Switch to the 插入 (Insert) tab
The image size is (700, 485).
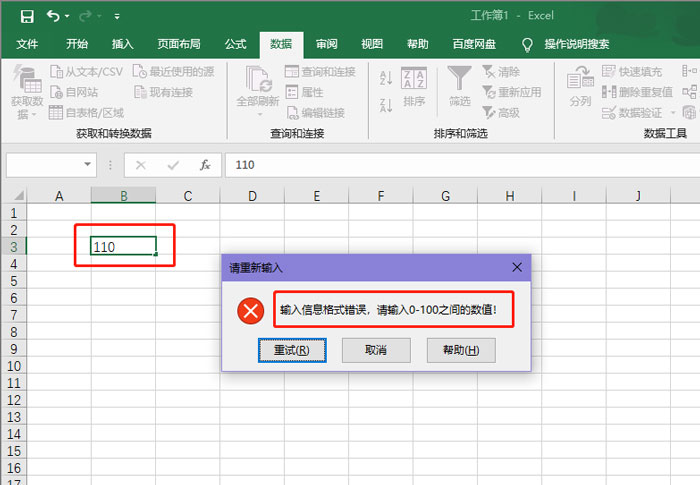[x=123, y=44]
